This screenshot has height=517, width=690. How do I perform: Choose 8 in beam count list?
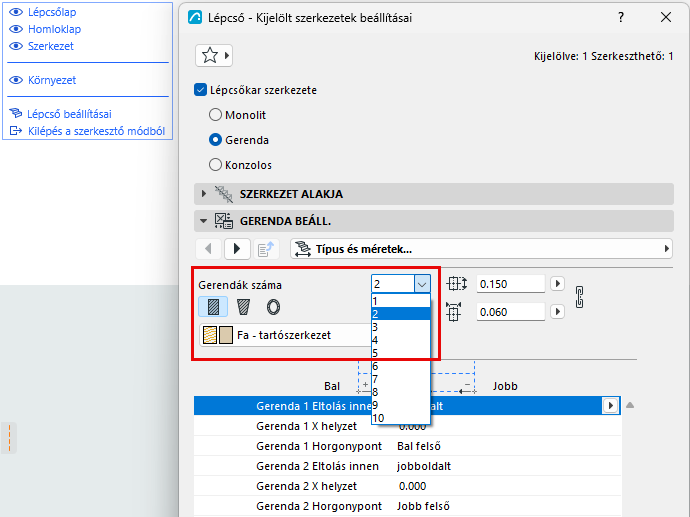coord(401,392)
